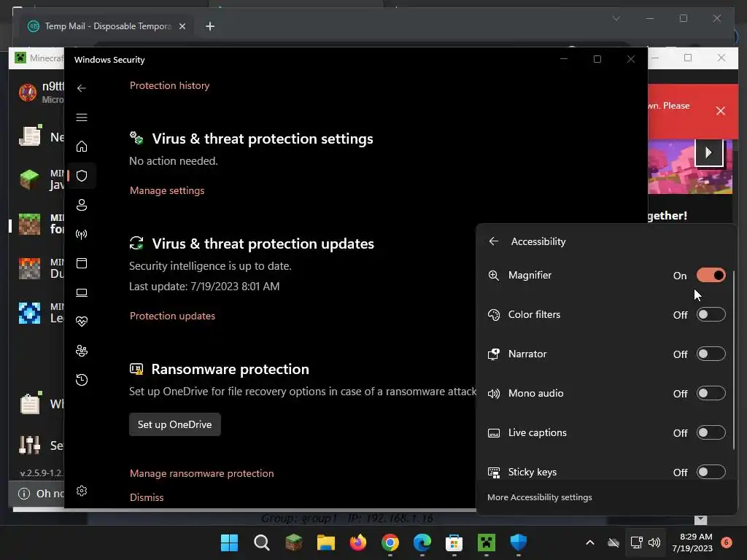Viewport: 747px width, 560px height.
Task: Open Settings in Minecraft Launcher sidebar
Action: 41,446
